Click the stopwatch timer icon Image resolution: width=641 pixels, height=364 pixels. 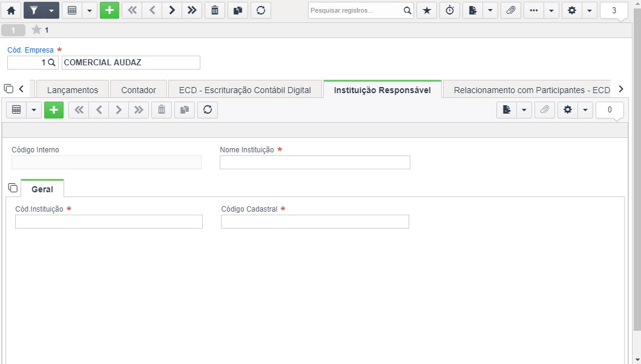450,10
